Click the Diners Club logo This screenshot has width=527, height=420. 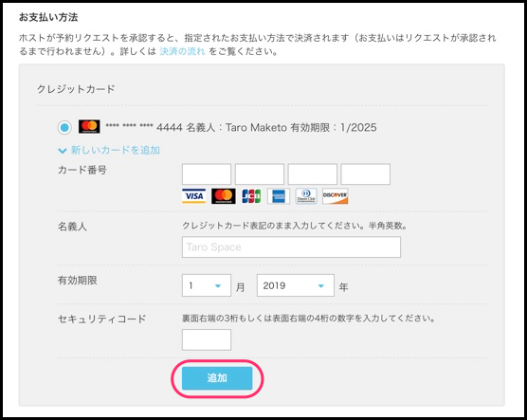(306, 196)
